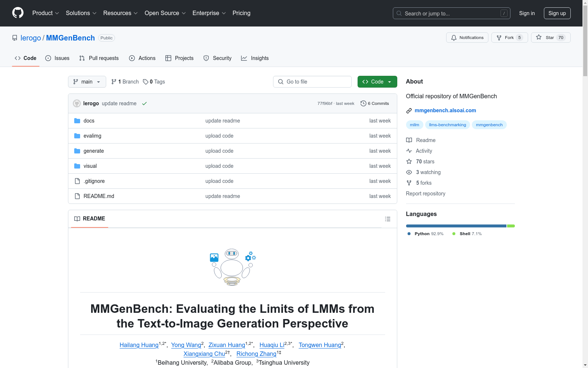The width and height of the screenshot is (588, 368).
Task: Fork the MMGenBench repository
Action: (509, 38)
